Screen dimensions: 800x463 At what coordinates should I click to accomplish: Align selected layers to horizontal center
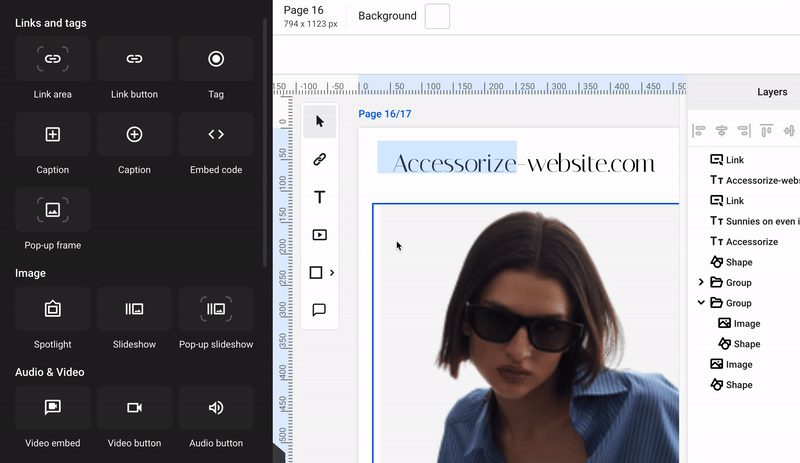tap(721, 131)
